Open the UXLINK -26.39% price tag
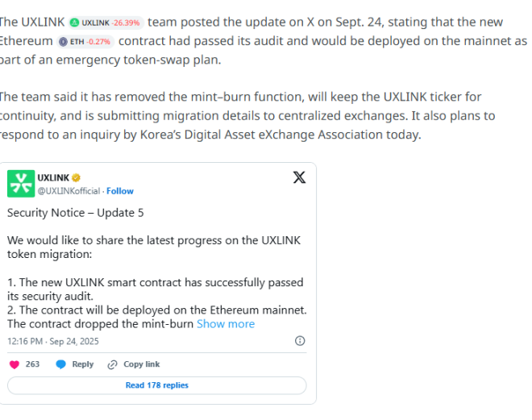532x420 pixels. tap(106, 23)
